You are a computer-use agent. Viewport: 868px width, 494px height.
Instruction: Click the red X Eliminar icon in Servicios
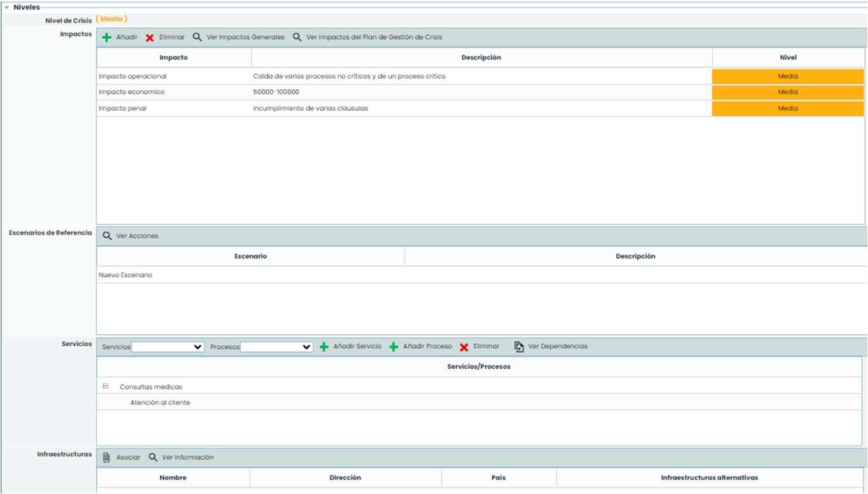pyautogui.click(x=464, y=347)
